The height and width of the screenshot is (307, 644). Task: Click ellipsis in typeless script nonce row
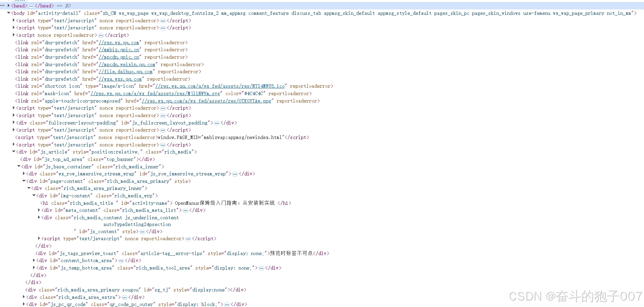[x=101, y=35]
